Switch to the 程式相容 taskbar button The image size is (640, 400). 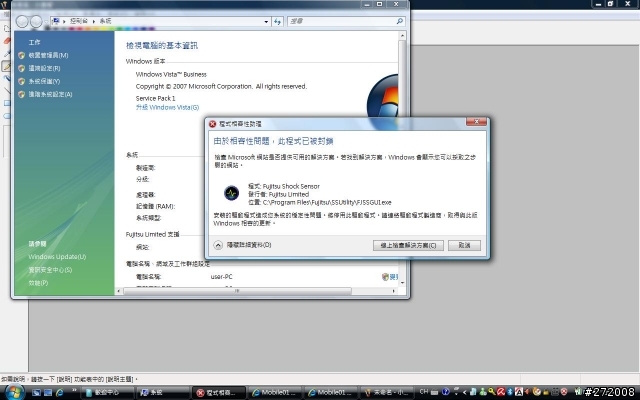click(x=219, y=392)
